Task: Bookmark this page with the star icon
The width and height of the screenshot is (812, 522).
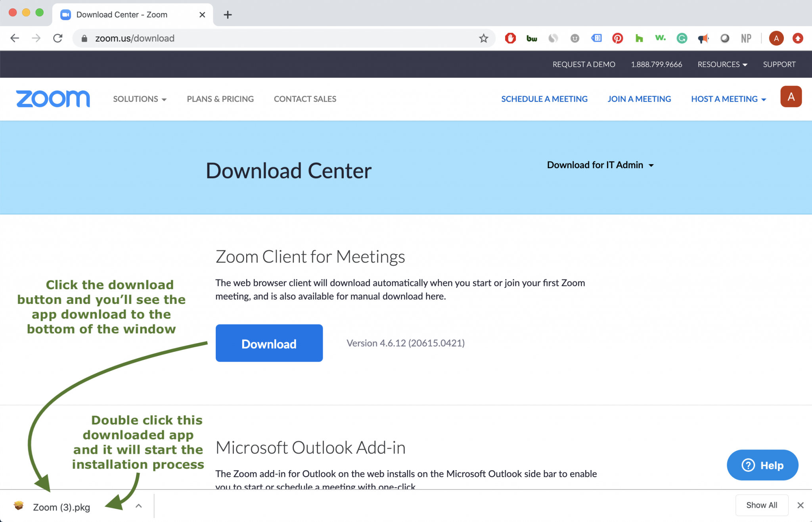Action: point(483,38)
